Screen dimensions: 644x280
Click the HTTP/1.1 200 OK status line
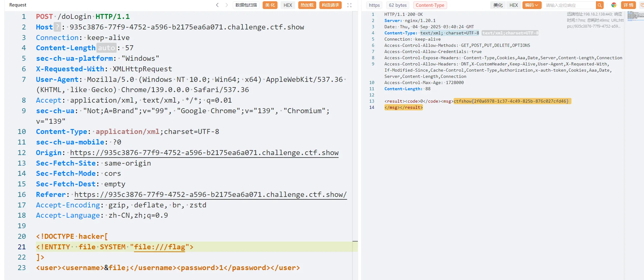403,14
